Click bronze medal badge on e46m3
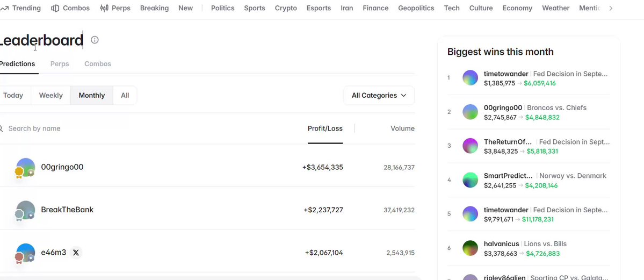Viewport: 644px width, 280px height. tap(19, 258)
